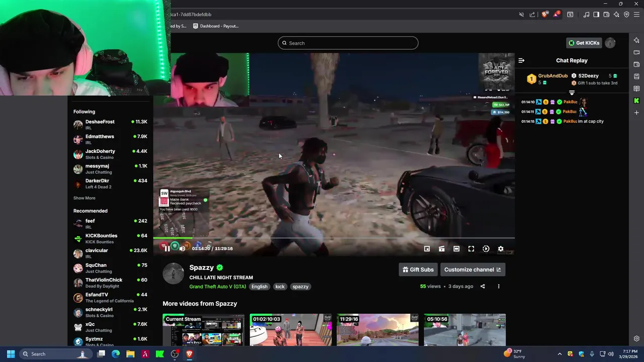
Task: Collapse the Chat Replay panel
Action: (521, 60)
